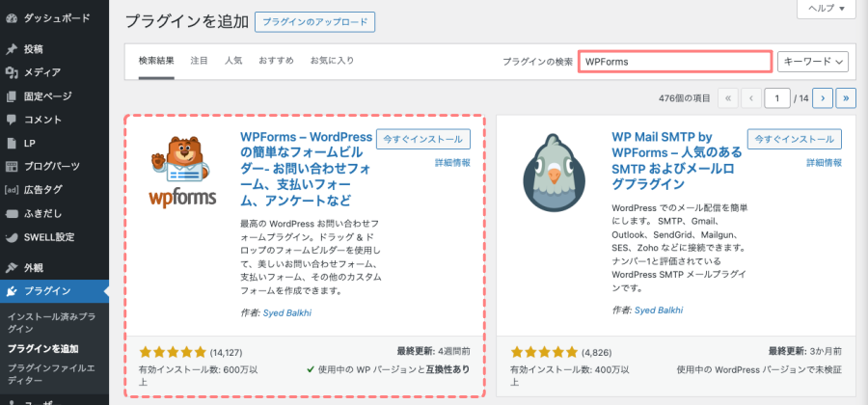Click the plugin search field containing WPForms
Image resolution: width=868 pixels, height=405 pixels.
[675, 62]
